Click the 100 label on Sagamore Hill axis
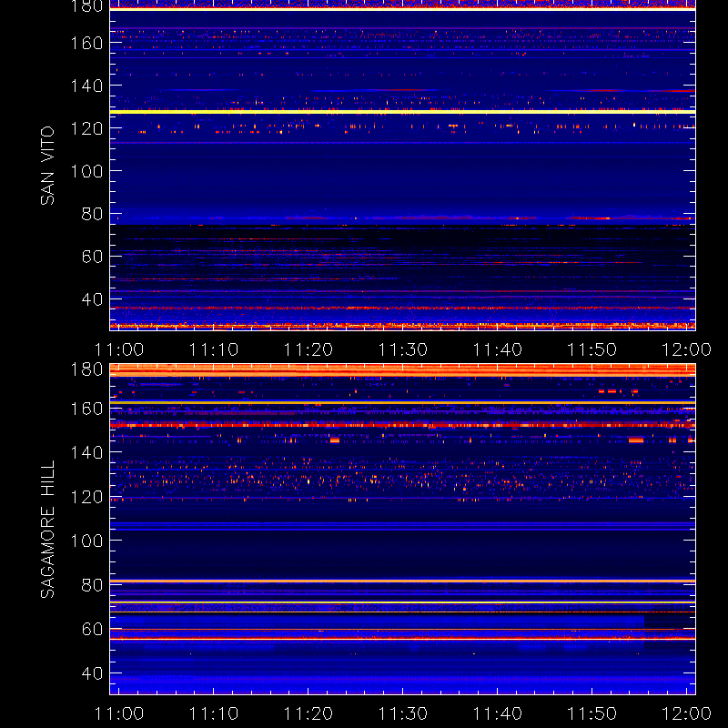 86,541
